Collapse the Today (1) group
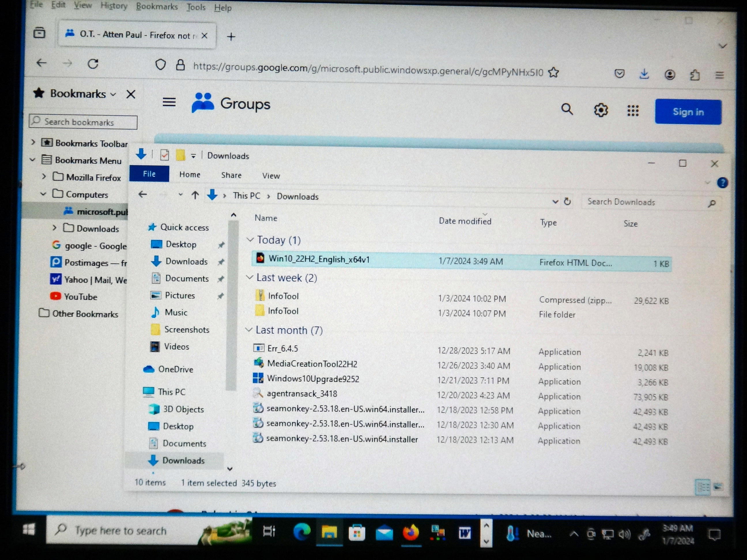The height and width of the screenshot is (560, 747). click(x=250, y=239)
